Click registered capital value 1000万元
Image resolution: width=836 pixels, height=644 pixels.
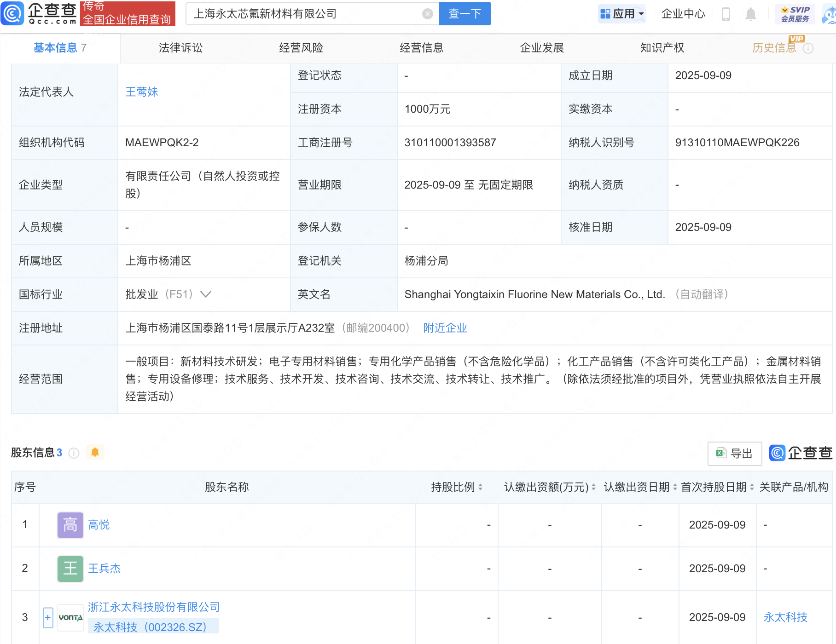point(427,109)
